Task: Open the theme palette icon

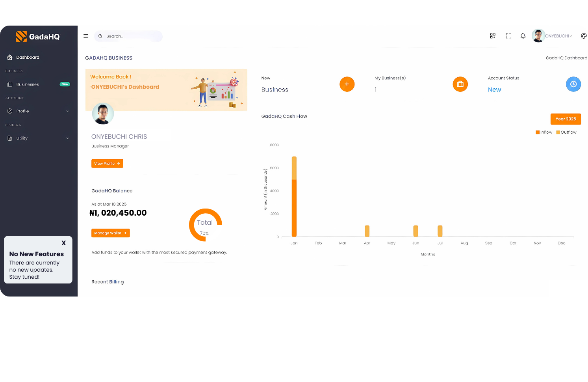Action: coord(584,36)
